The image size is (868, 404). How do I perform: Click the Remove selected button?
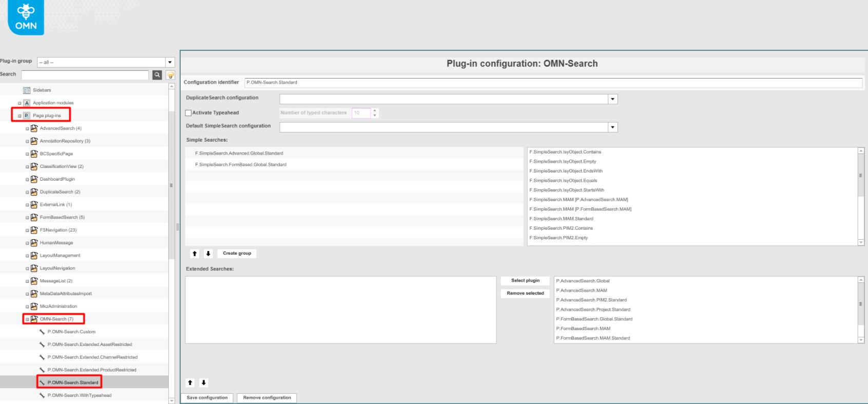tap(525, 294)
